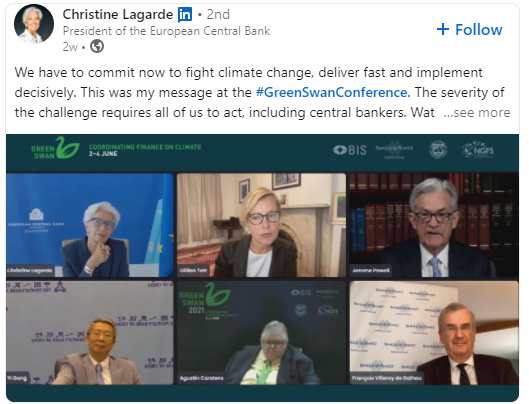Click the NGFS logo

(x=478, y=150)
